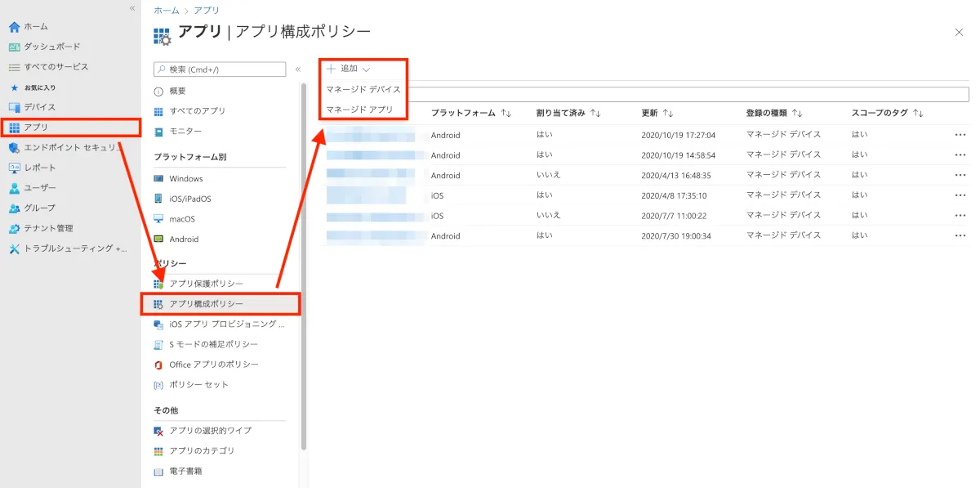The image size is (980, 488).
Task: Open the Windows platform icon
Action: [x=158, y=179]
